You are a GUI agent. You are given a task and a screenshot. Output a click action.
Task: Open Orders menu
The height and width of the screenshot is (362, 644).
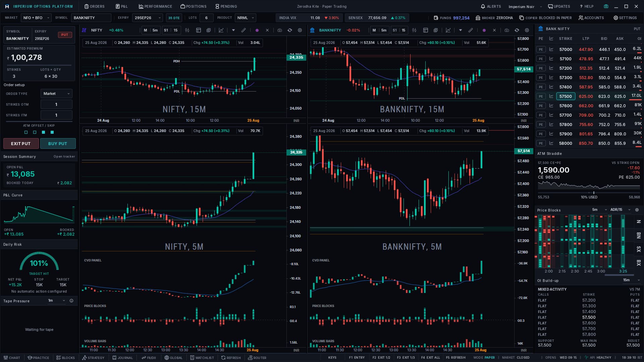point(95,6)
